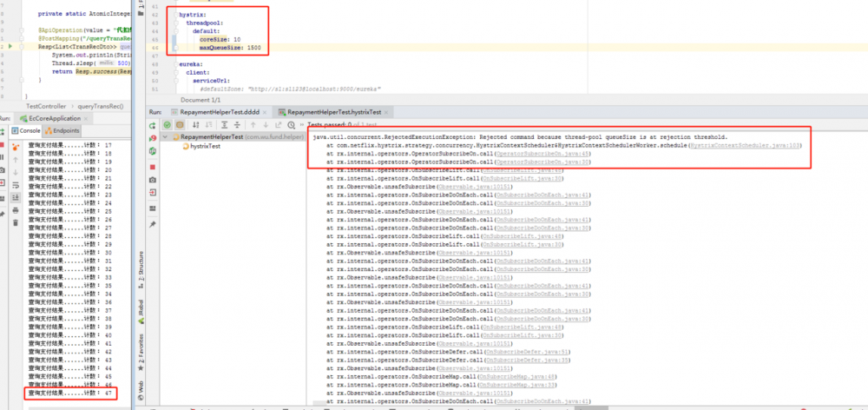Open the JRebel tool window

[141, 312]
